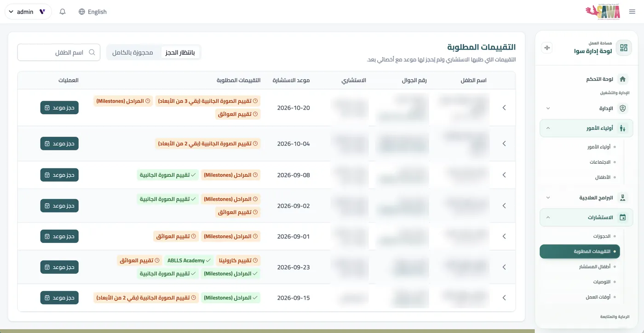644x333 pixels.
Task: Click the بقي 3 من الأبعاد badge
Action: pyautogui.click(x=208, y=101)
